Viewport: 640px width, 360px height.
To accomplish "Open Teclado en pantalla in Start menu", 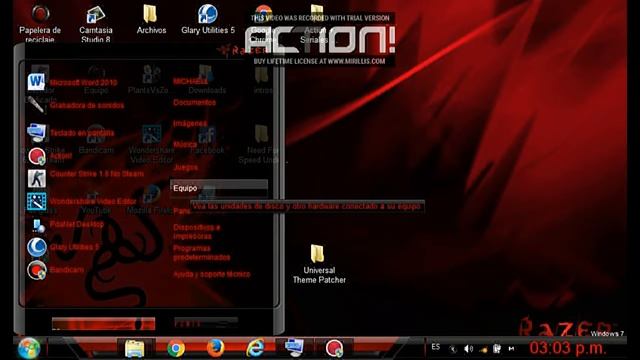I will (x=71, y=133).
